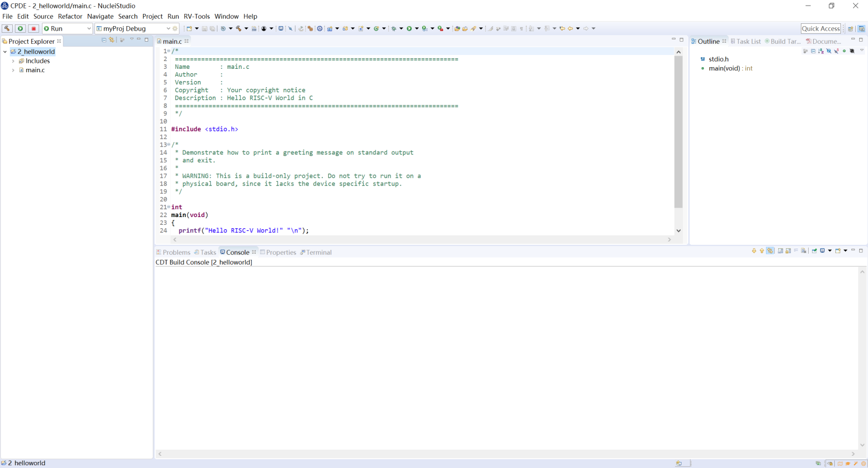Open the File menu
This screenshot has height=468, width=868.
(7, 16)
